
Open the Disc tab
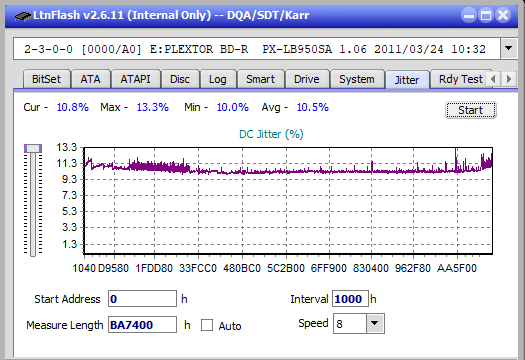click(180, 79)
